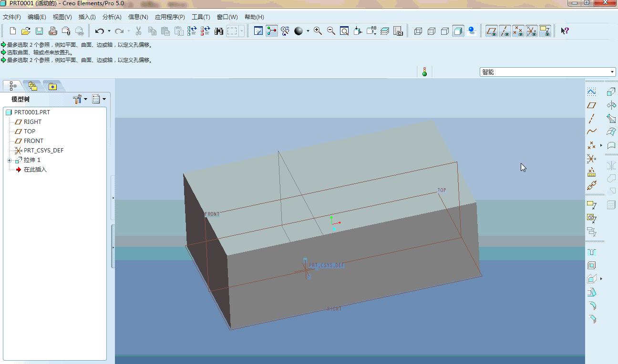Screen dimensions: 618x364
Task: Open the 视图(V) menu
Action: (62, 17)
